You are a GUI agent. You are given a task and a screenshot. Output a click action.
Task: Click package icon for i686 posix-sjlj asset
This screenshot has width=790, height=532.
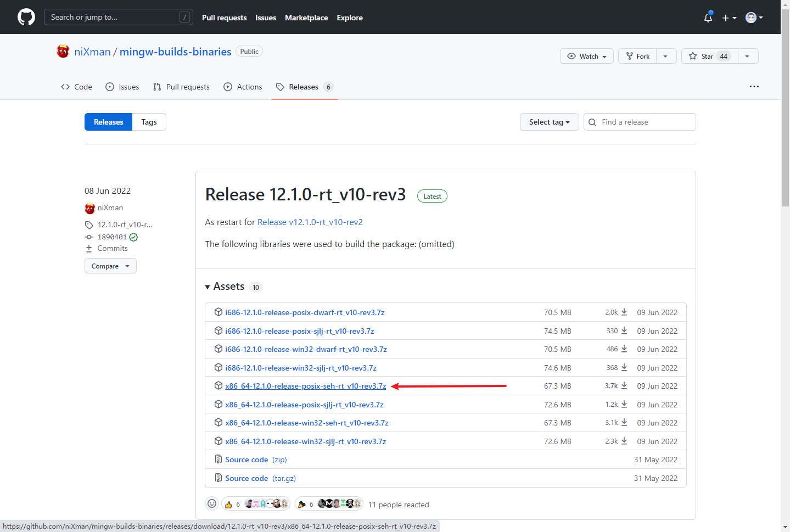pos(218,331)
